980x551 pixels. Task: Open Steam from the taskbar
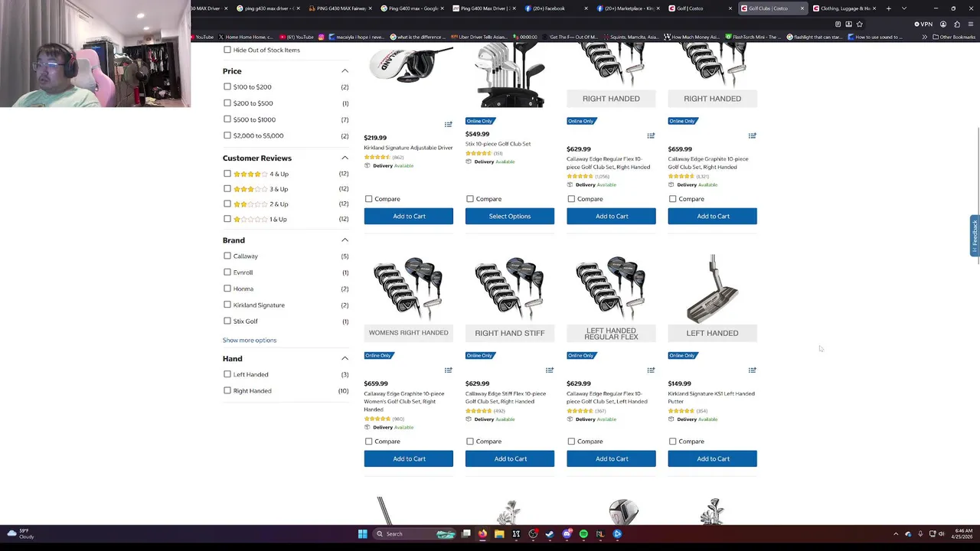click(550, 533)
